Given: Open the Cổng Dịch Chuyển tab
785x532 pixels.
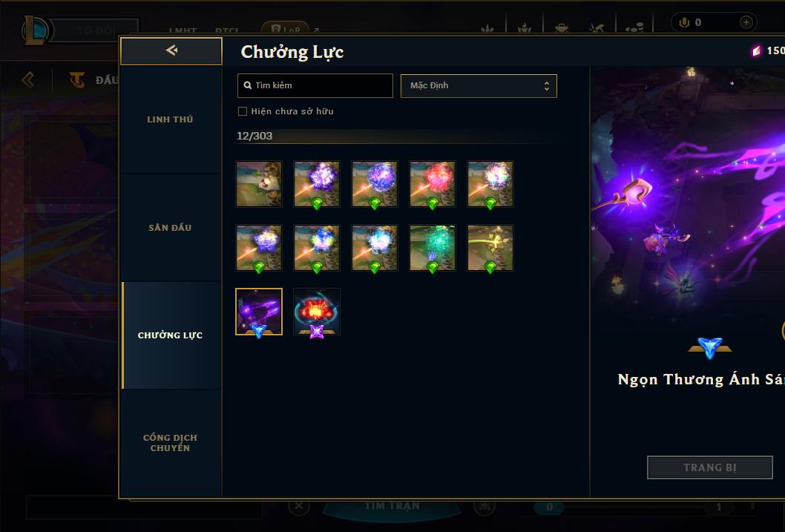Looking at the screenshot, I should (x=170, y=442).
